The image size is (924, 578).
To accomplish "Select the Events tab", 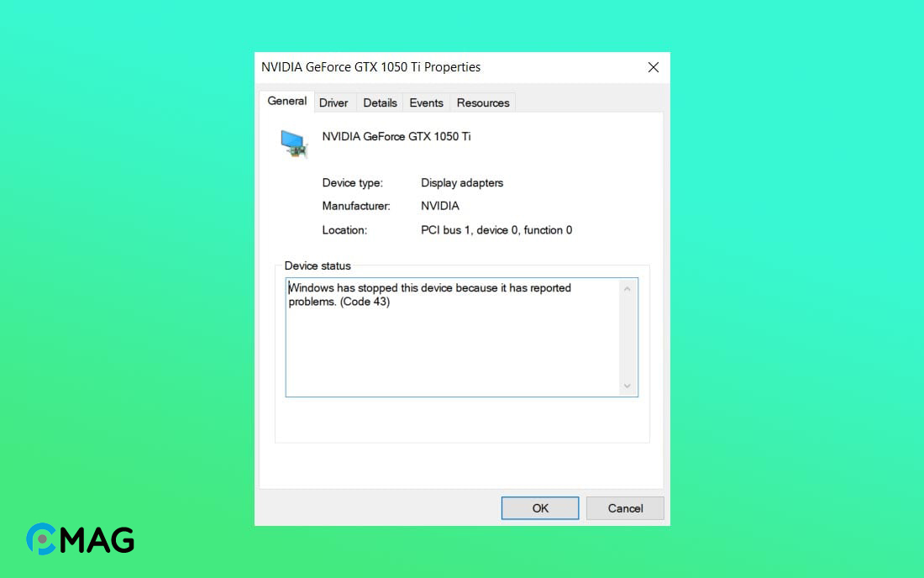I will coord(426,102).
